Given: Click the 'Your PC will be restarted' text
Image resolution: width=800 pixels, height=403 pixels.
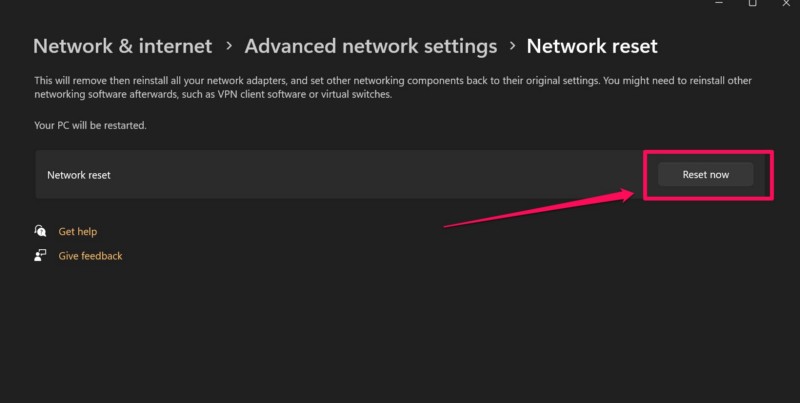Looking at the screenshot, I should [x=90, y=126].
